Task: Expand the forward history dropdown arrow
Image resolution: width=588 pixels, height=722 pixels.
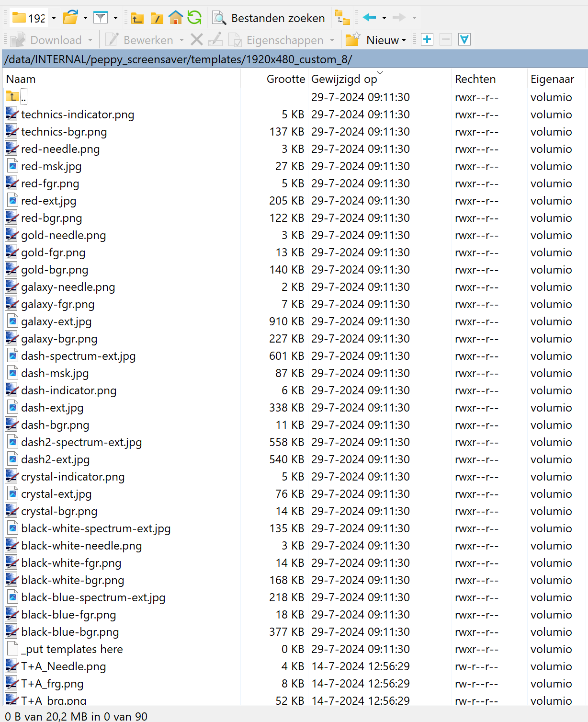Action: 414,18
